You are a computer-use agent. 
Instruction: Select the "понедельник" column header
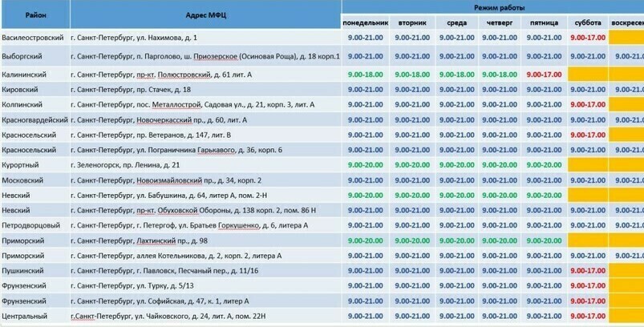[365, 22]
